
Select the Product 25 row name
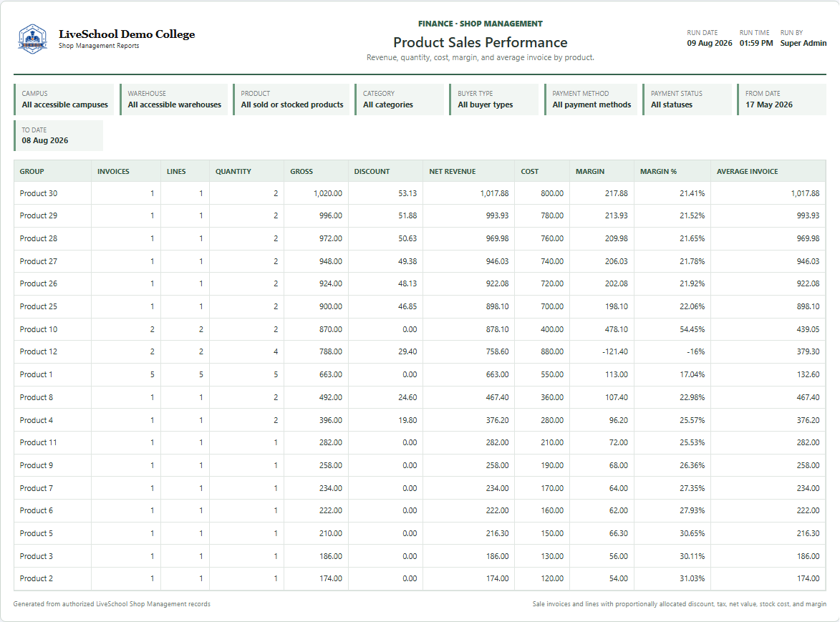click(39, 307)
